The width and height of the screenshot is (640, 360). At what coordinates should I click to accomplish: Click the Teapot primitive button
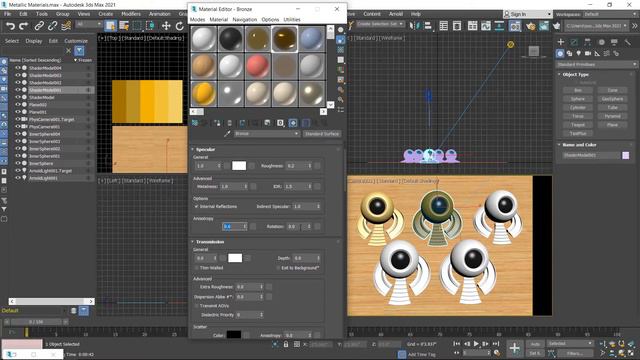(578, 125)
